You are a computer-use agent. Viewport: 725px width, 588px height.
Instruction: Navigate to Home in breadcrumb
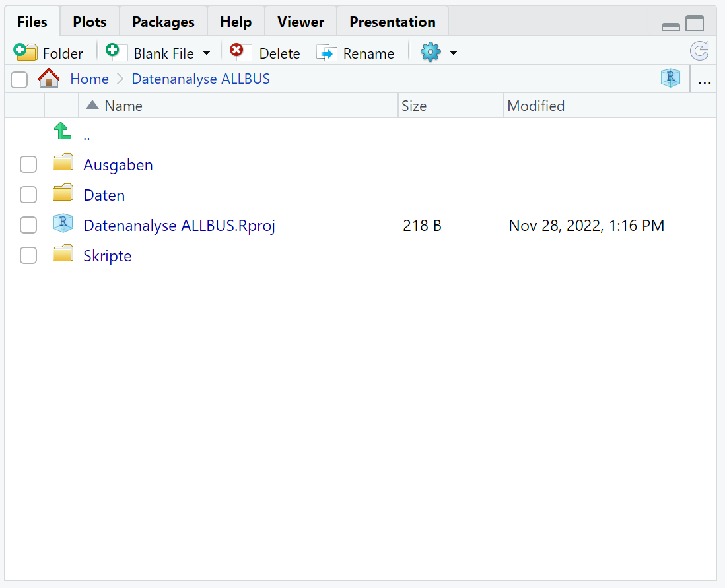pos(89,79)
